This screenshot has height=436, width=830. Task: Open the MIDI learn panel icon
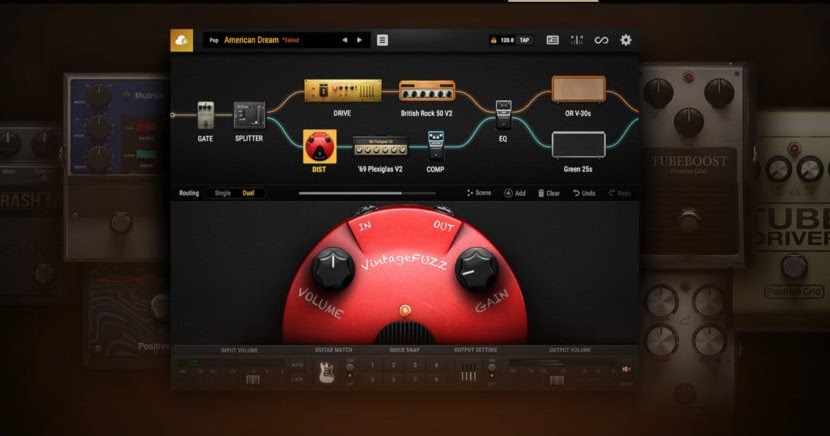tap(552, 40)
